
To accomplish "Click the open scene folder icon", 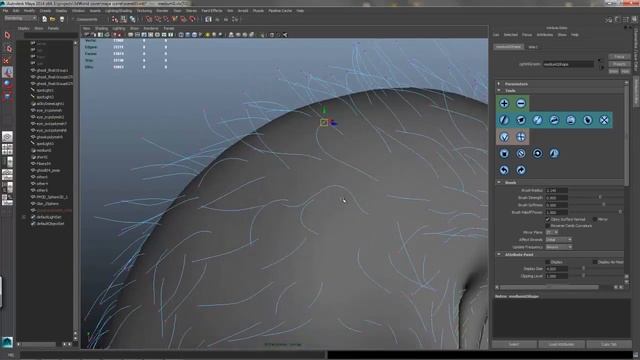I will pyautogui.click(x=53, y=19).
